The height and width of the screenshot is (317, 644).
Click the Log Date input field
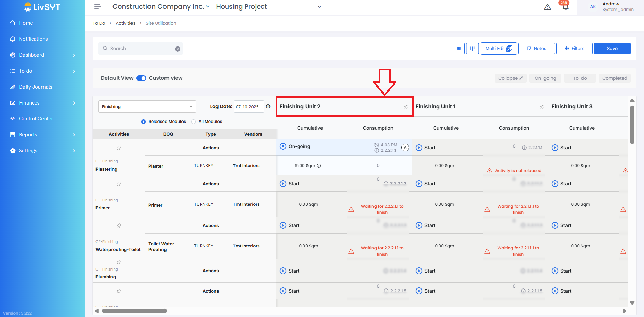pyautogui.click(x=249, y=107)
